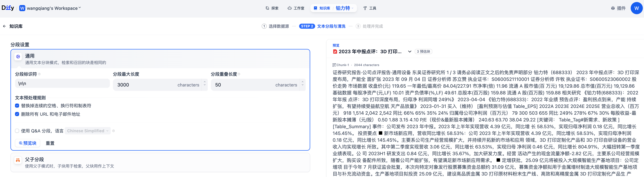Click the 通用 mode title

point(30,56)
